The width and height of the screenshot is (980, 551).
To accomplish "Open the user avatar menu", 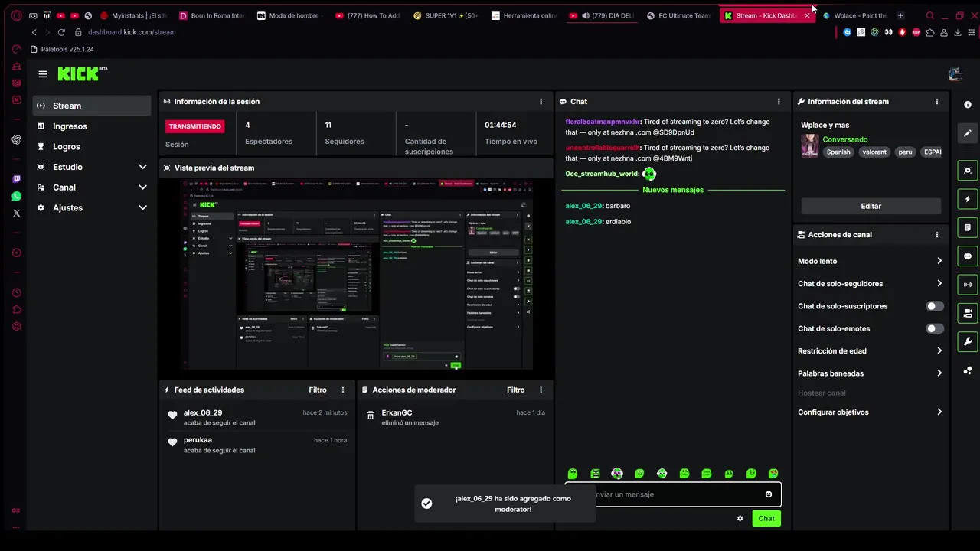I will point(955,74).
